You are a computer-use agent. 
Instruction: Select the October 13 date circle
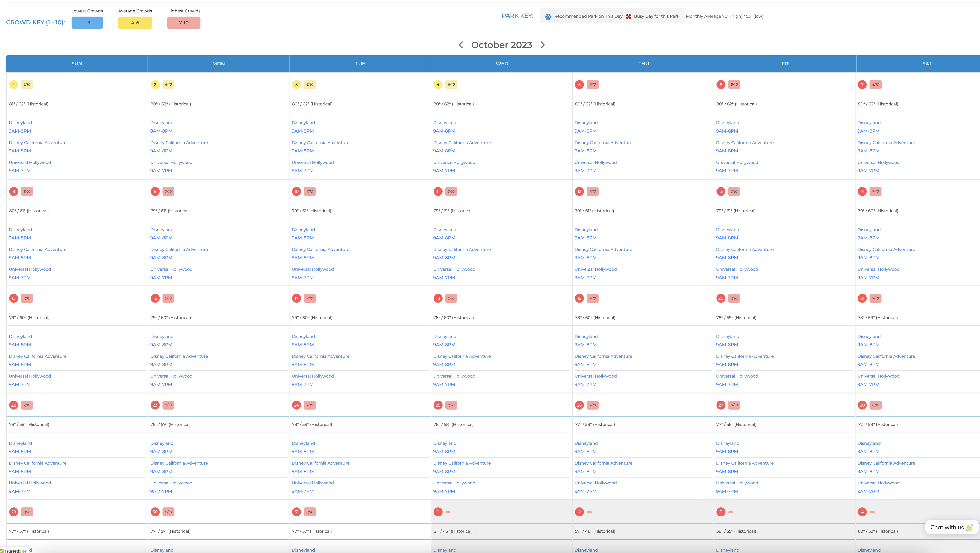721,192
